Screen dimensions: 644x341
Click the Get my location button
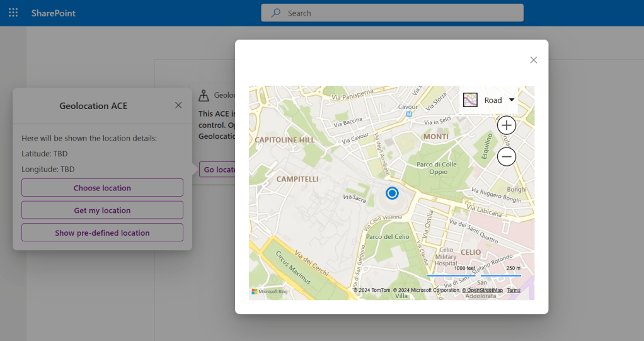pos(102,211)
